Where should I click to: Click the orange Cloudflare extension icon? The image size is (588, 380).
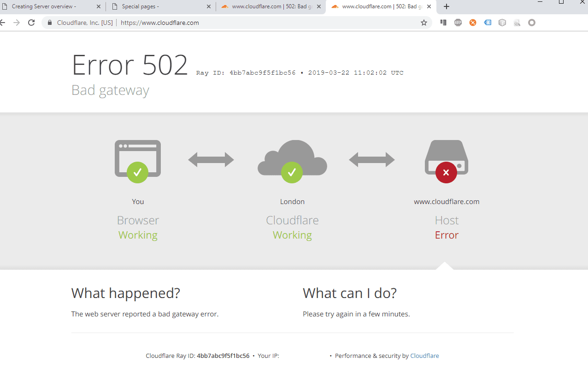(x=473, y=22)
